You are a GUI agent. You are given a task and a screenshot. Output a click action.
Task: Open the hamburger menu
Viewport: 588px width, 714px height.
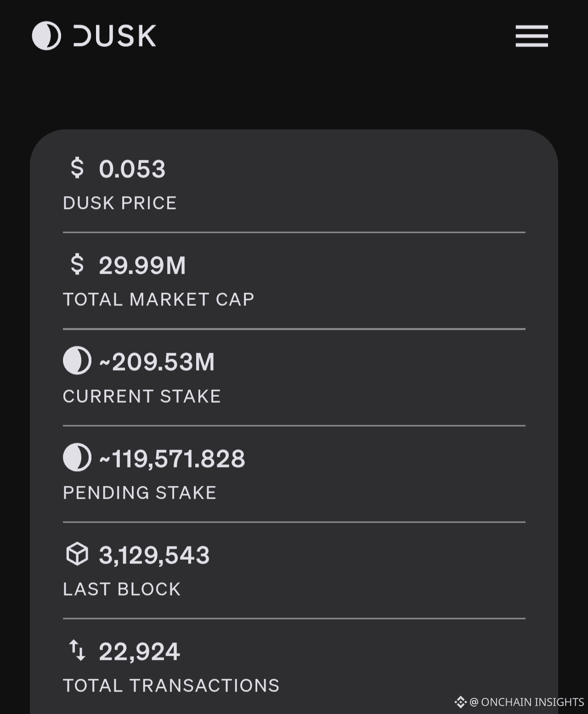531,36
